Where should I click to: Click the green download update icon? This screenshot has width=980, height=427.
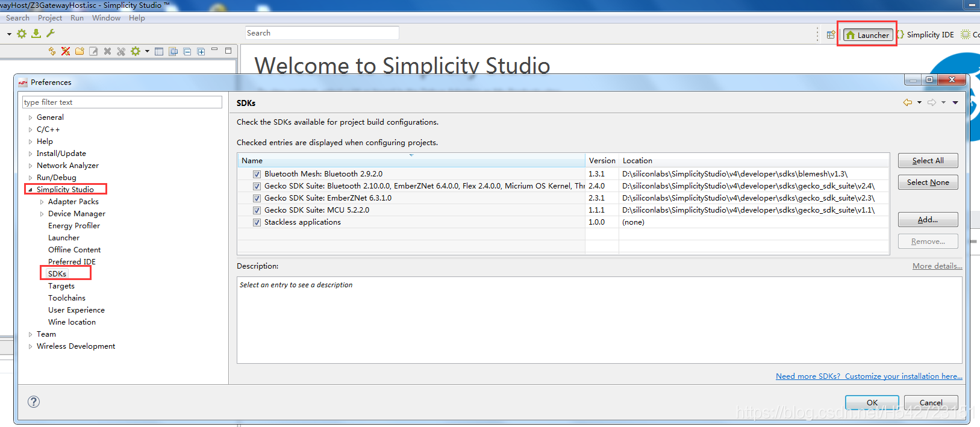[36, 34]
